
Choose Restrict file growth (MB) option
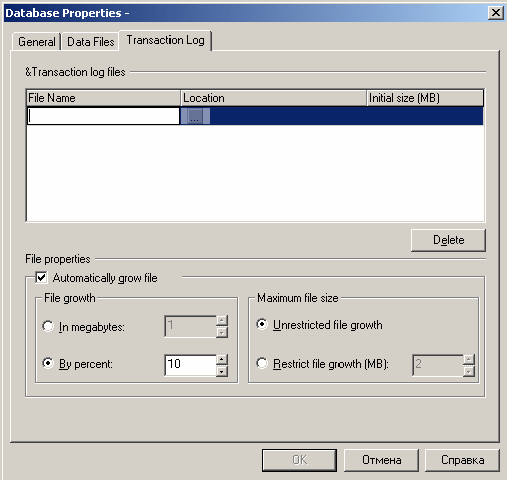pyautogui.click(x=262, y=363)
